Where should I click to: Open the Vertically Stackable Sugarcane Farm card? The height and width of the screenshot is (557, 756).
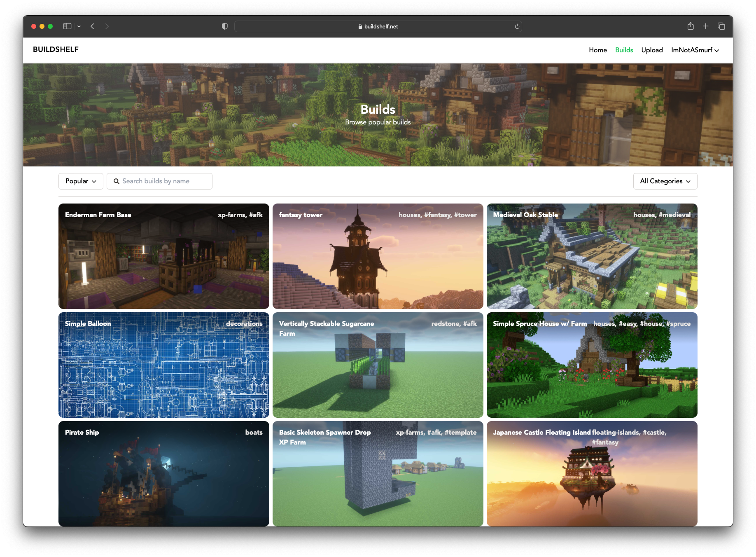(x=378, y=365)
